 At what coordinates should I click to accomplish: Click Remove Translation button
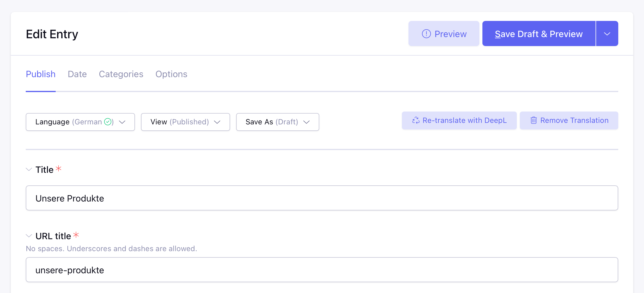569,120
